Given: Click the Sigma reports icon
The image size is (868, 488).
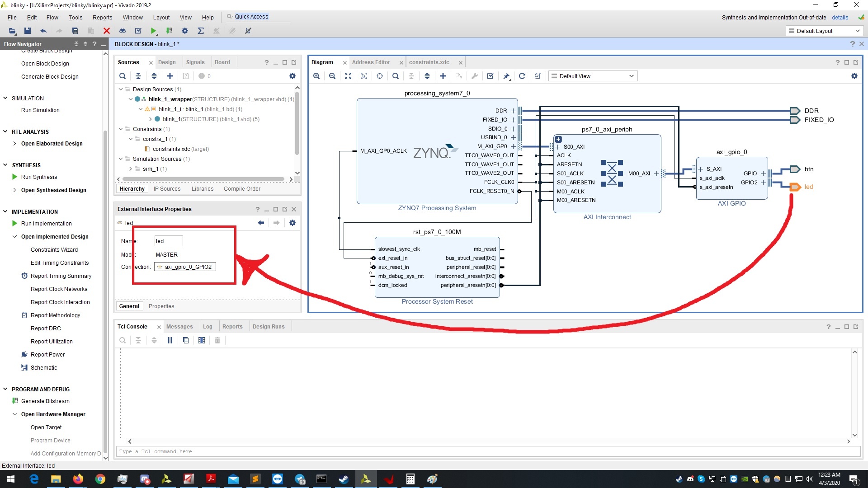Looking at the screenshot, I should click(x=201, y=31).
